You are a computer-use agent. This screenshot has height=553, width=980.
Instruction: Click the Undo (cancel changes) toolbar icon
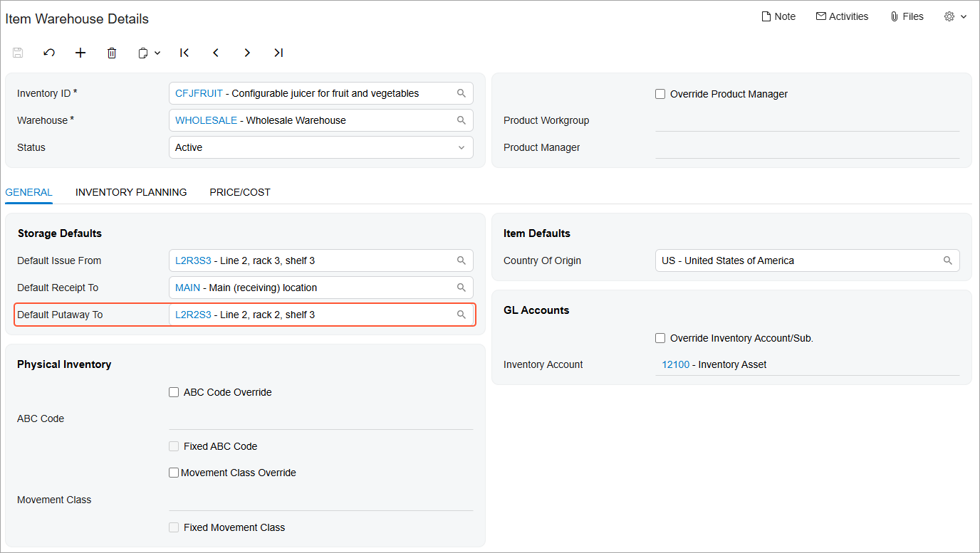tap(49, 53)
